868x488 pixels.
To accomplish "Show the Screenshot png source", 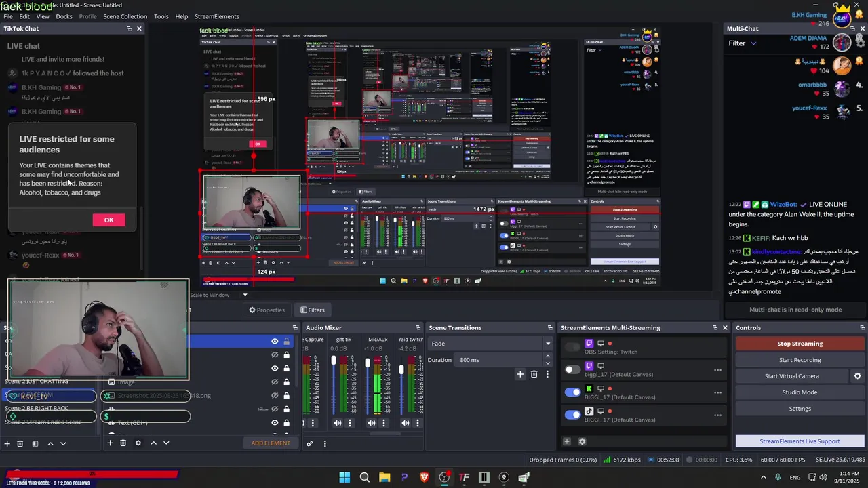I will (x=275, y=395).
